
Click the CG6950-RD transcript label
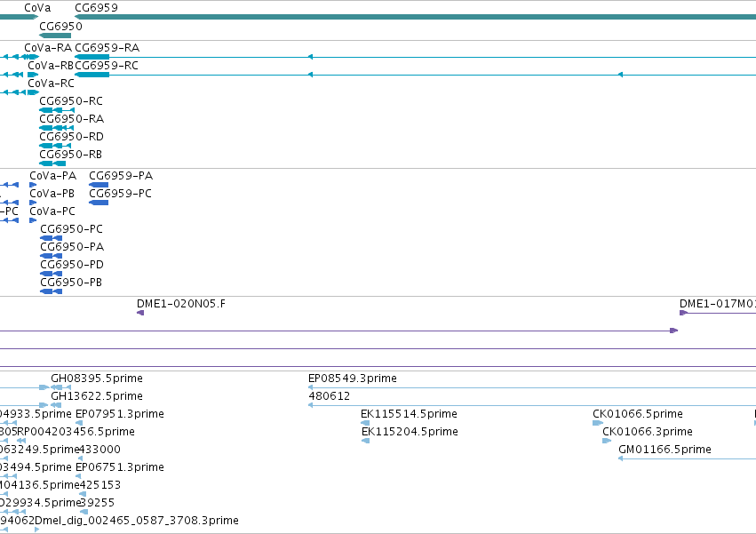click(71, 137)
